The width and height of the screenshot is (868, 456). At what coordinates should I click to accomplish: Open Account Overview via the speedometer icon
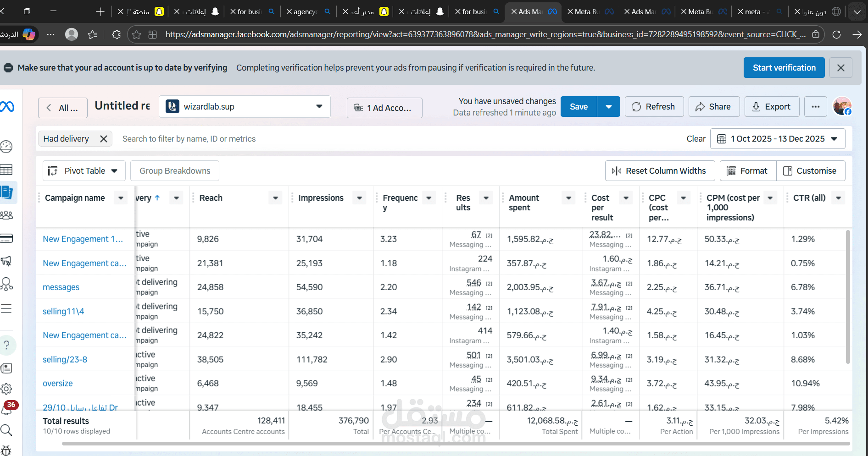coord(6,147)
